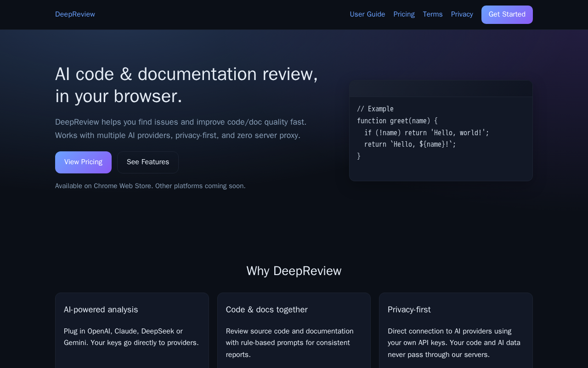
Task: Click the '// Example' comment line
Action: (375, 109)
